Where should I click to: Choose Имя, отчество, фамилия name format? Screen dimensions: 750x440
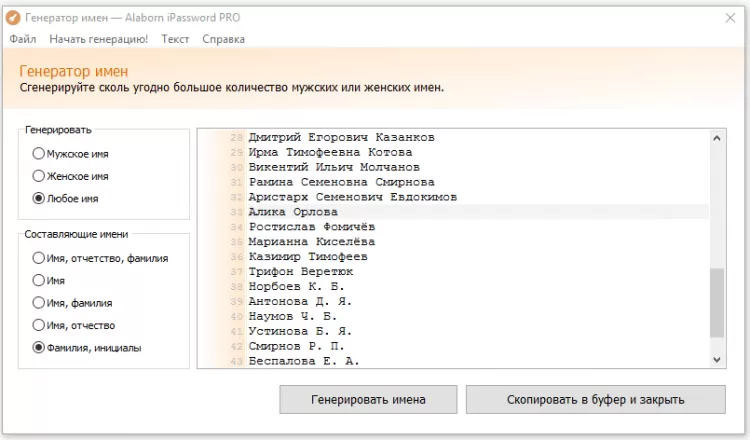39,258
